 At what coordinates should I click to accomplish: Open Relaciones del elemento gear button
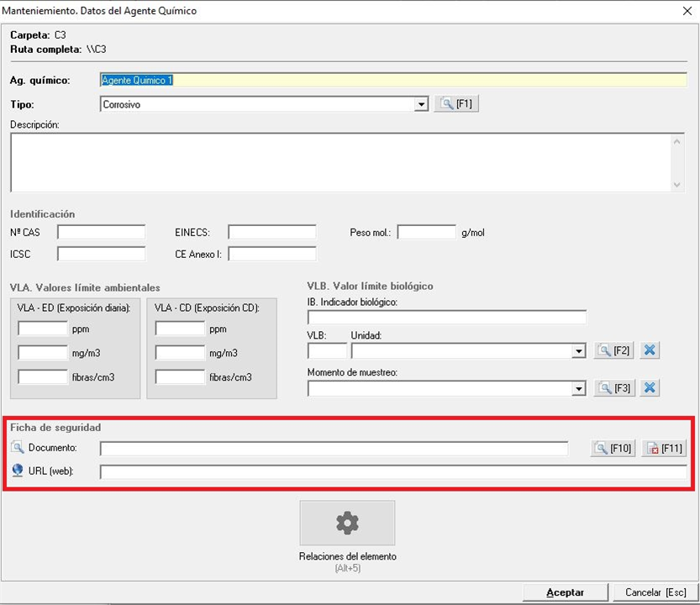point(347,523)
